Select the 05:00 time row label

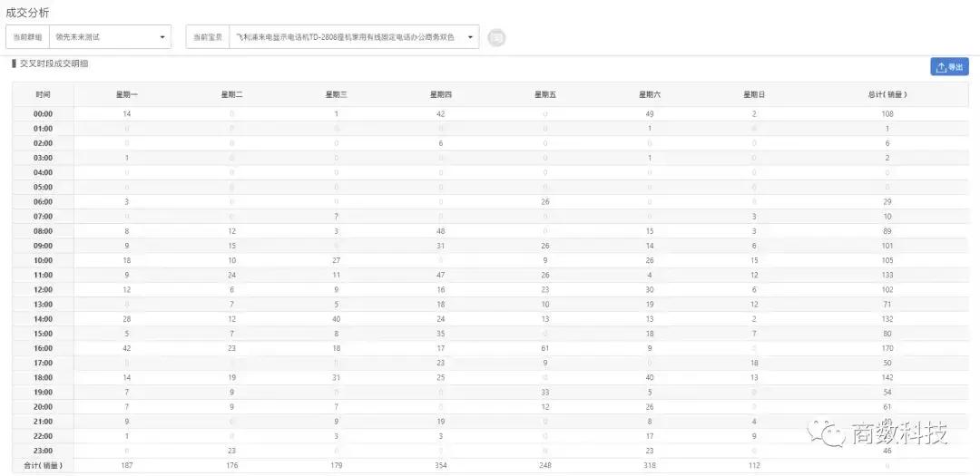tap(44, 188)
